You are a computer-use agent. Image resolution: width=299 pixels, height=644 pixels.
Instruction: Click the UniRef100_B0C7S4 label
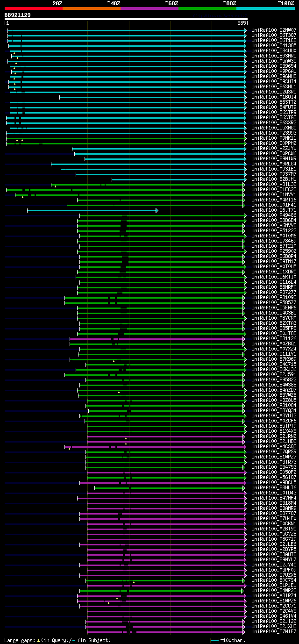coord(274,580)
